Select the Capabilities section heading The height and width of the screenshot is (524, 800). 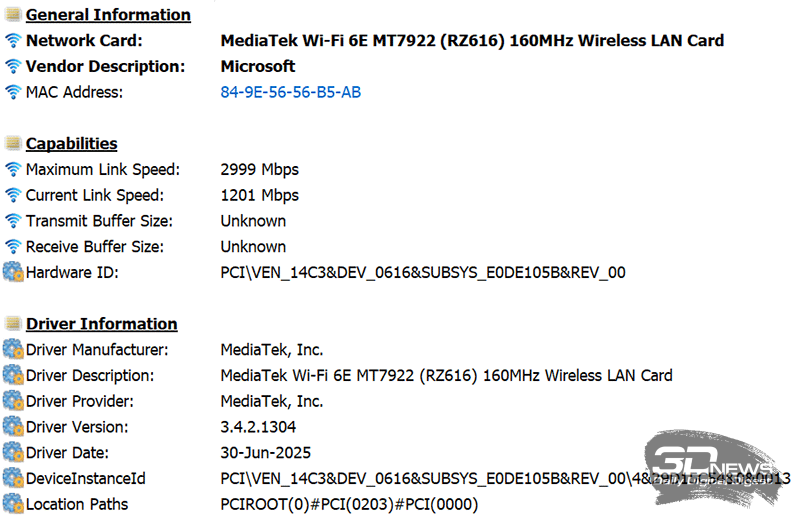click(x=71, y=144)
